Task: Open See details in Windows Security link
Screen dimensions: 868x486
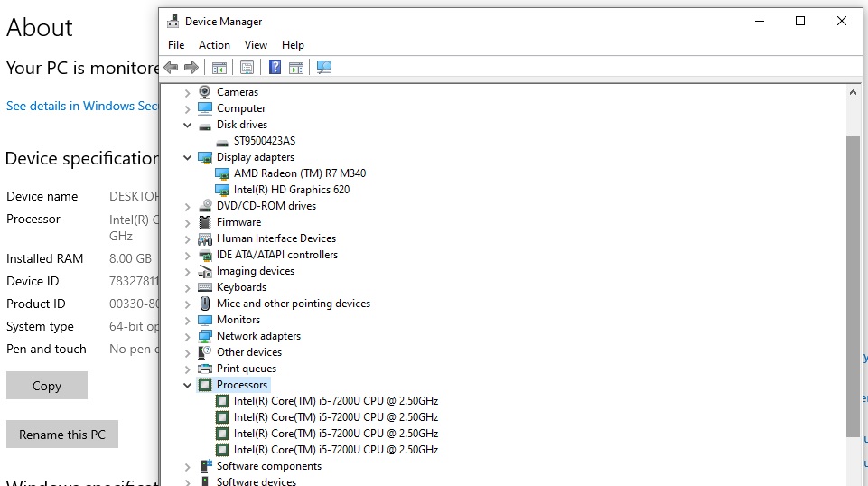Action: [82, 106]
